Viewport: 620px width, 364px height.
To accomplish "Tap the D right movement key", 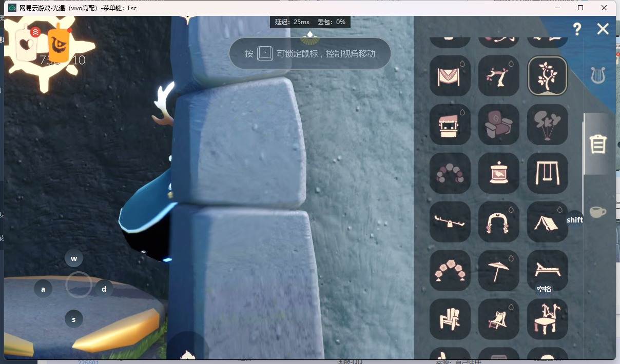I will point(104,289).
